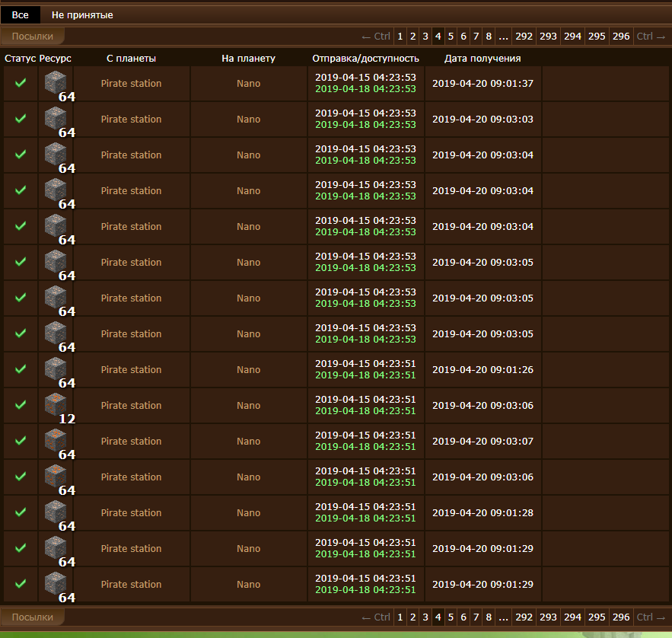Click the green status checkmark for the 09:01:37 parcel

21,83
